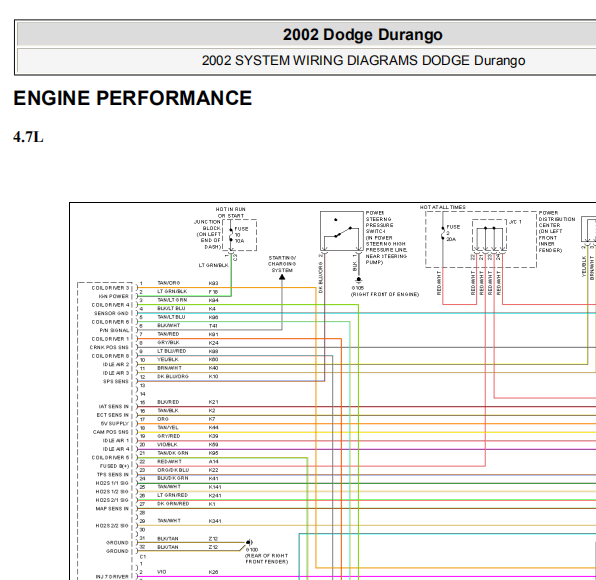Click the 'P/N SIGNAL' pin label
The image size is (596, 580).
click(x=114, y=331)
